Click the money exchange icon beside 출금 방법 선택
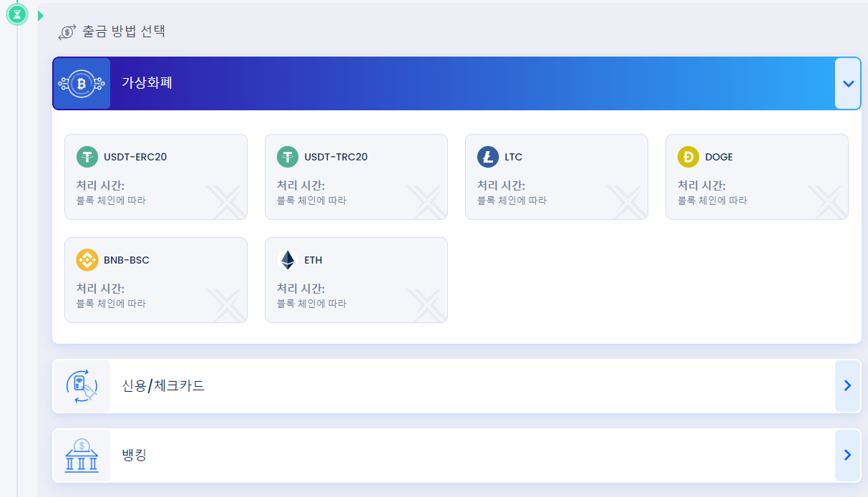Image resolution: width=868 pixels, height=497 pixels. click(x=67, y=32)
